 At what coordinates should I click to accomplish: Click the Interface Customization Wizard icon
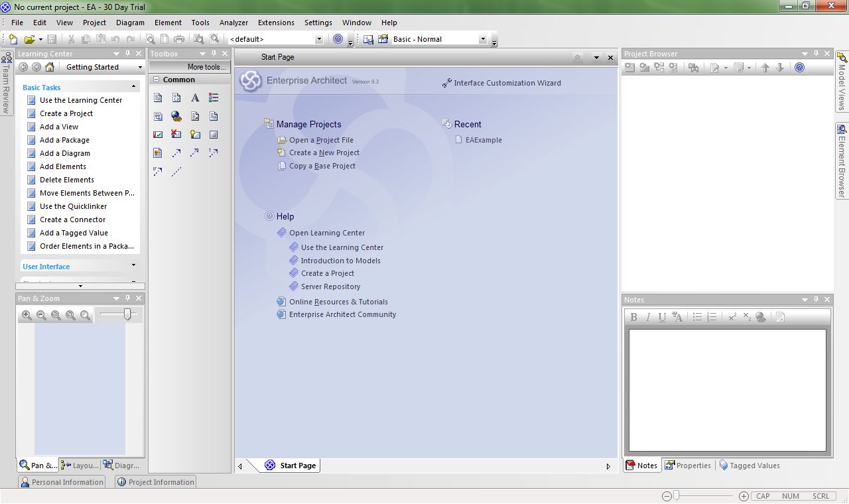coord(447,83)
